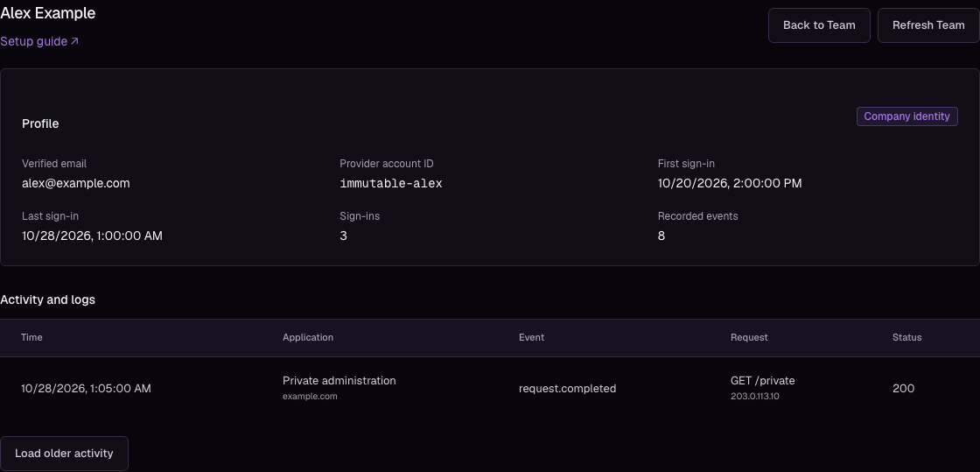The width and height of the screenshot is (980, 472).
Task: Click the example.com domain under Private administration
Action: pyautogui.click(x=310, y=397)
